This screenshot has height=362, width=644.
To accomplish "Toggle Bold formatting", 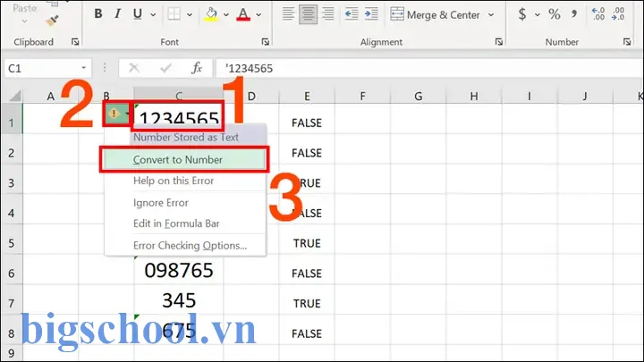I will click(98, 14).
